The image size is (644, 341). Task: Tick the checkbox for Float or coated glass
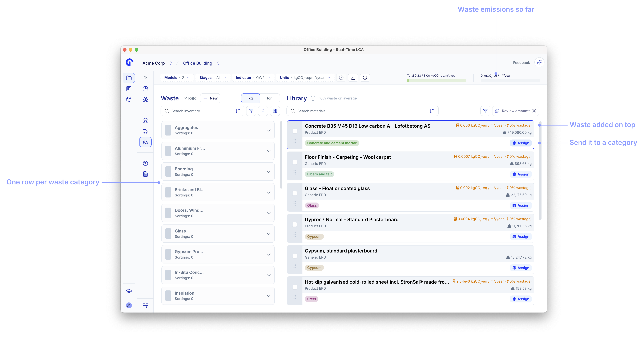pos(295,193)
